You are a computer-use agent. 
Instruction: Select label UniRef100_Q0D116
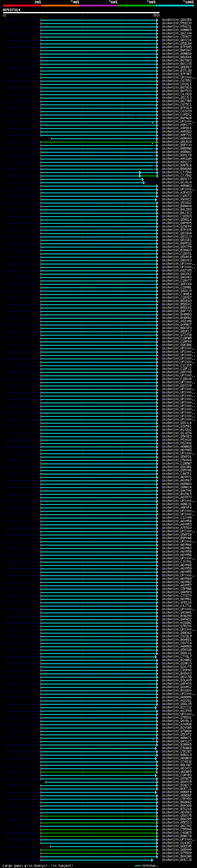pyautogui.click(x=177, y=602)
